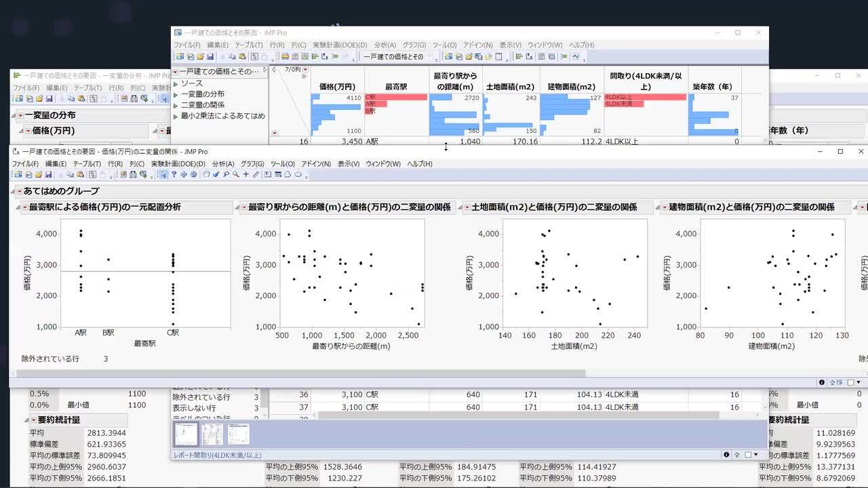The height and width of the screenshot is (488, 868).
Task: Click 二変量の関係 script in table panel
Action: click(203, 105)
